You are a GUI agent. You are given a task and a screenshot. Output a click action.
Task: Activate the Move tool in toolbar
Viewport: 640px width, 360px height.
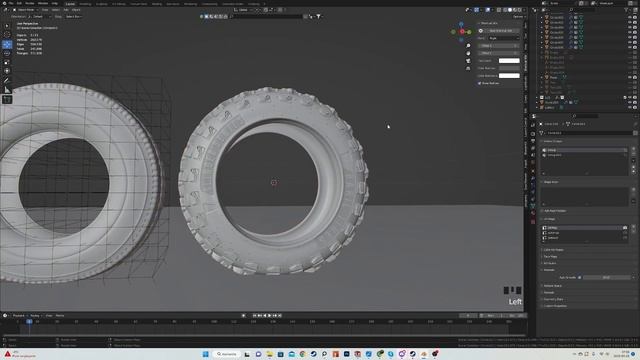[x=7, y=44]
